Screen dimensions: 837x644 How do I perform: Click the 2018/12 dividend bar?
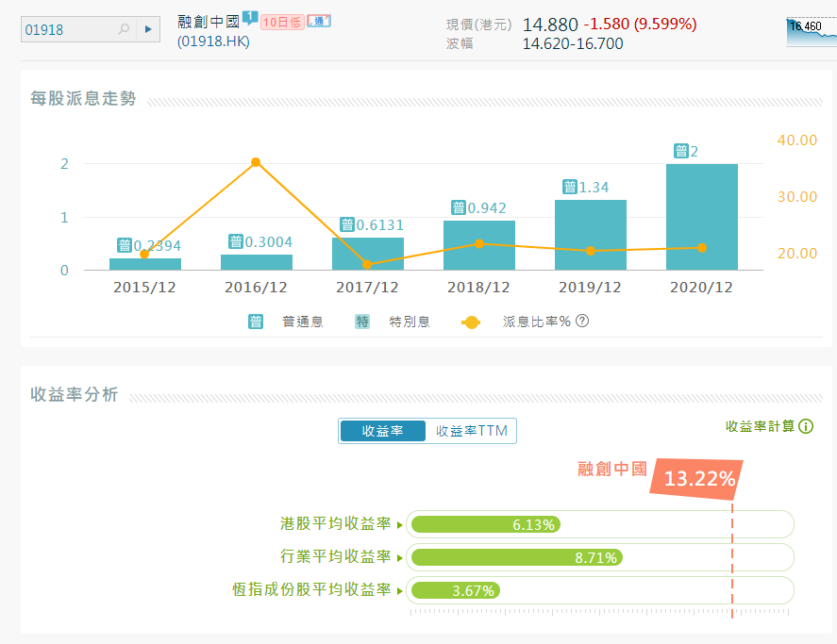[479, 245]
